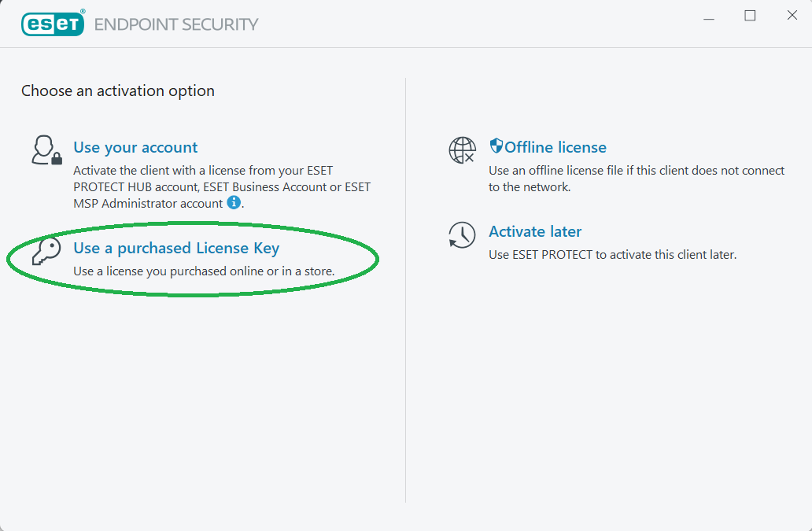
Task: Click the shield icon beside Offline license
Action: 495,145
